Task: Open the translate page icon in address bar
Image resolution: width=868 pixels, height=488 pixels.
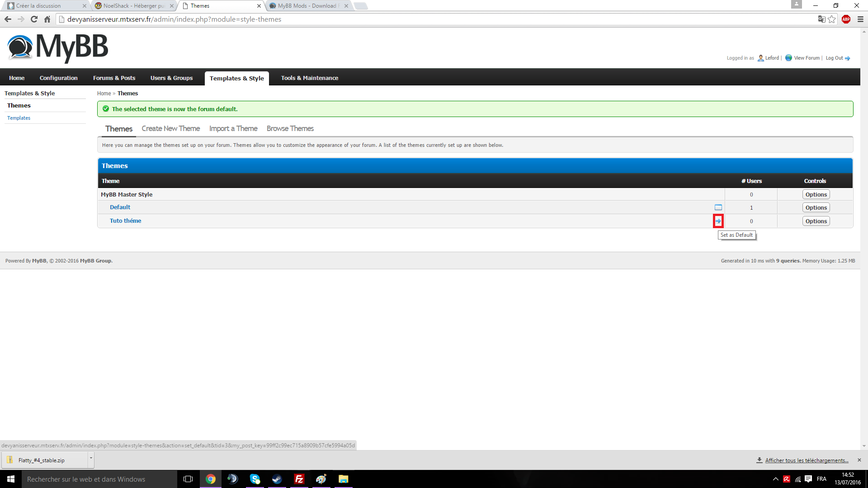Action: coord(821,19)
